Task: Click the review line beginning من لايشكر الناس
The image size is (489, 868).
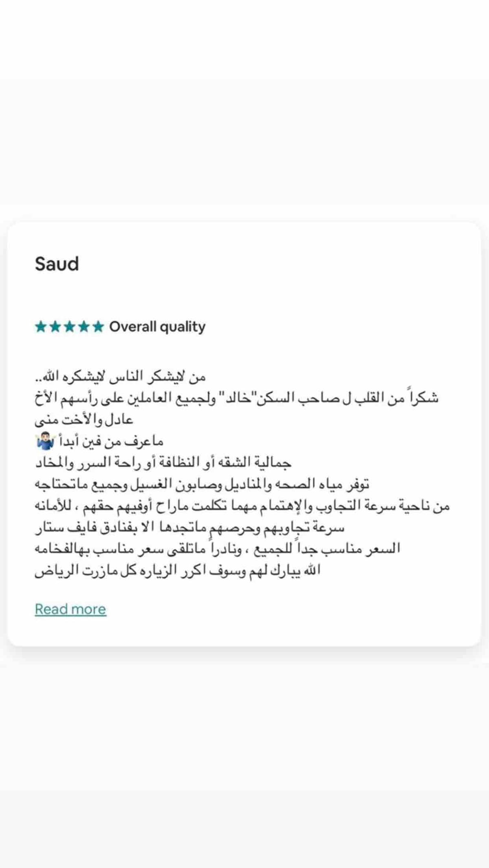Action: (x=120, y=377)
